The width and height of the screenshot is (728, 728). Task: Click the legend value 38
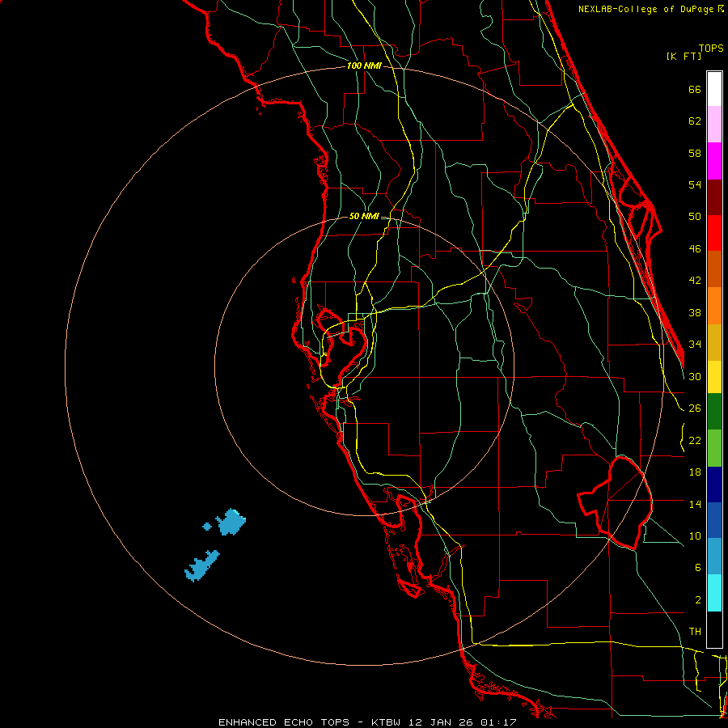click(x=695, y=313)
